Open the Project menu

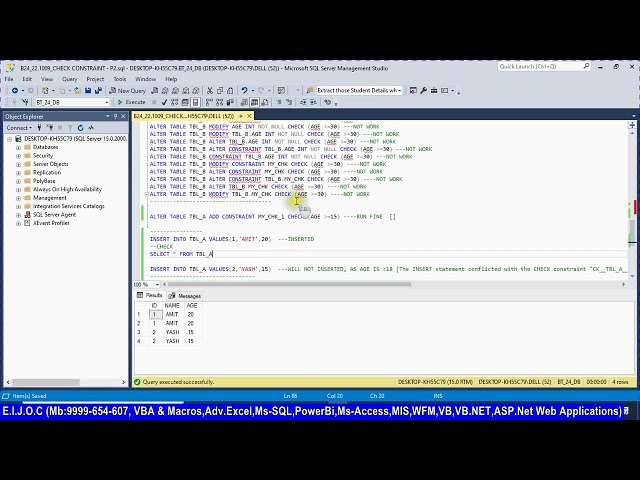tap(95, 79)
